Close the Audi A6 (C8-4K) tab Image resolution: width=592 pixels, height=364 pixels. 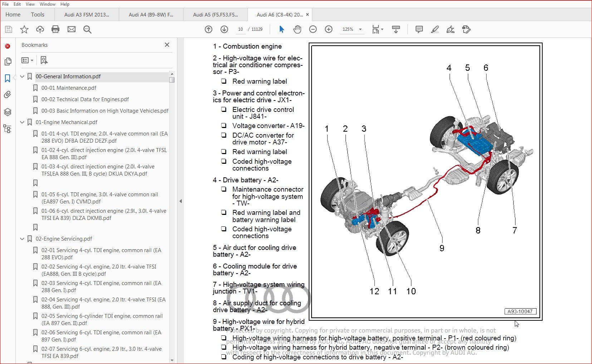(307, 15)
